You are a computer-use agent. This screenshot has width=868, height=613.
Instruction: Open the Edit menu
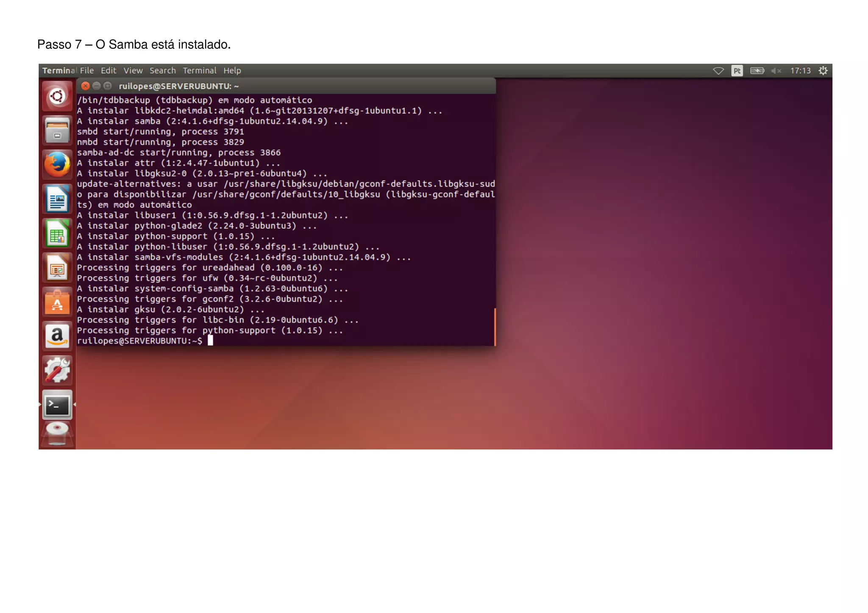click(x=108, y=71)
